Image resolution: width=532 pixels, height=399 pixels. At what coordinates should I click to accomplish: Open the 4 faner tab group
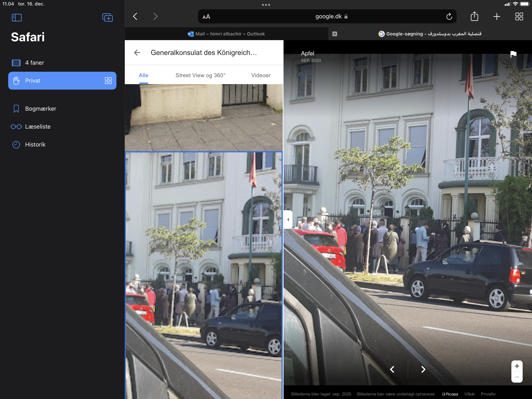[x=62, y=63]
